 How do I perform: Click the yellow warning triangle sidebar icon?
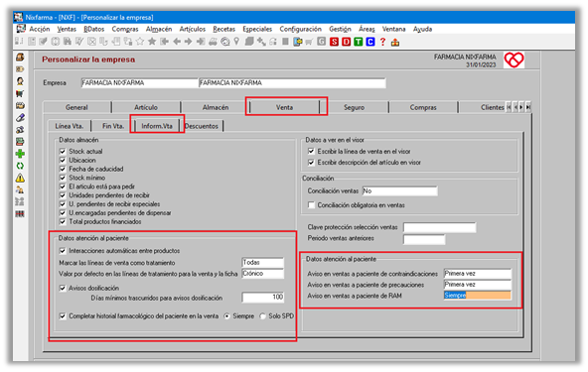[20, 178]
